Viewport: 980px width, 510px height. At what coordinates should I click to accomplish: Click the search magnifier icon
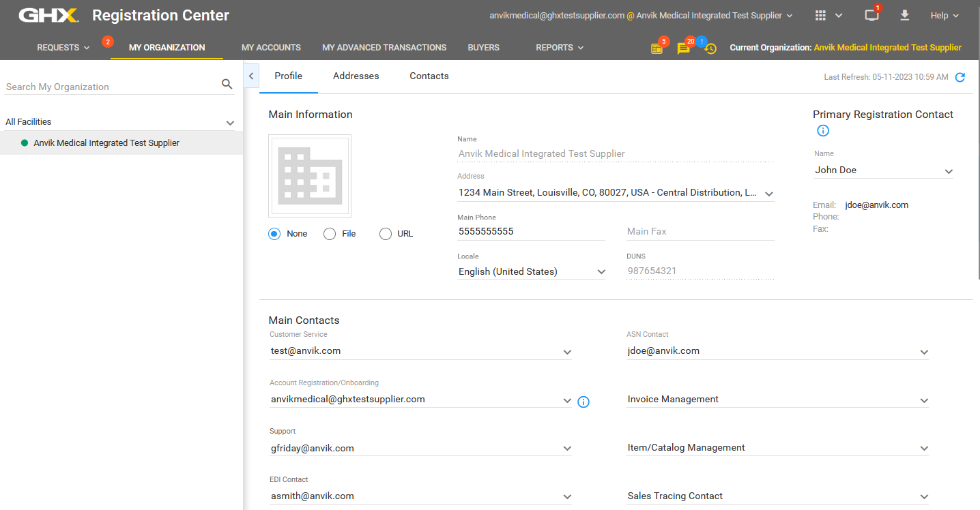click(x=227, y=85)
